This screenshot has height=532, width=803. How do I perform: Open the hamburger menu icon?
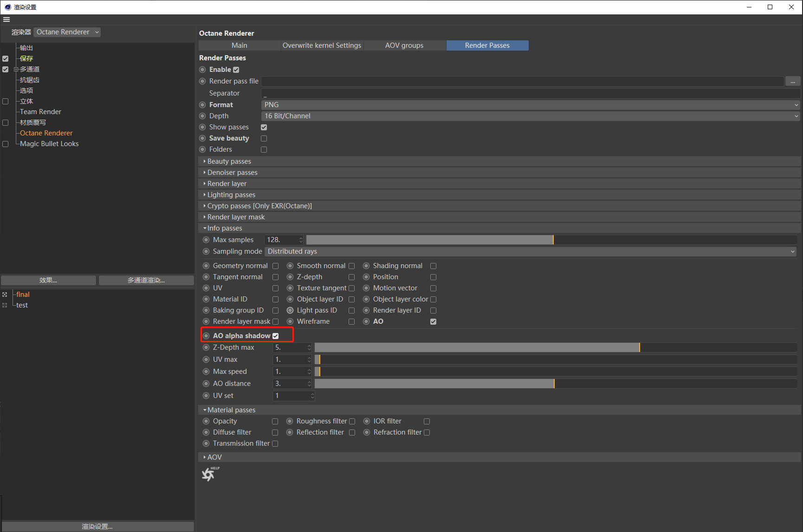click(6, 19)
